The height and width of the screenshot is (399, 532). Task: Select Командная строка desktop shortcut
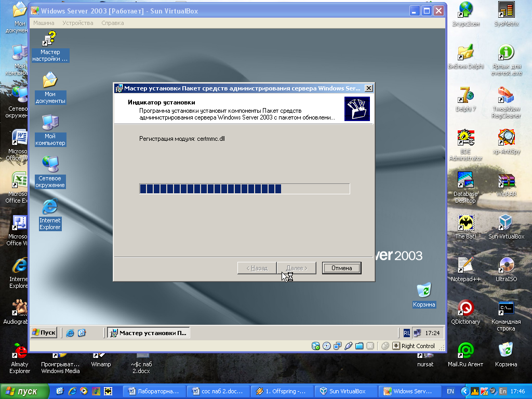(x=506, y=315)
